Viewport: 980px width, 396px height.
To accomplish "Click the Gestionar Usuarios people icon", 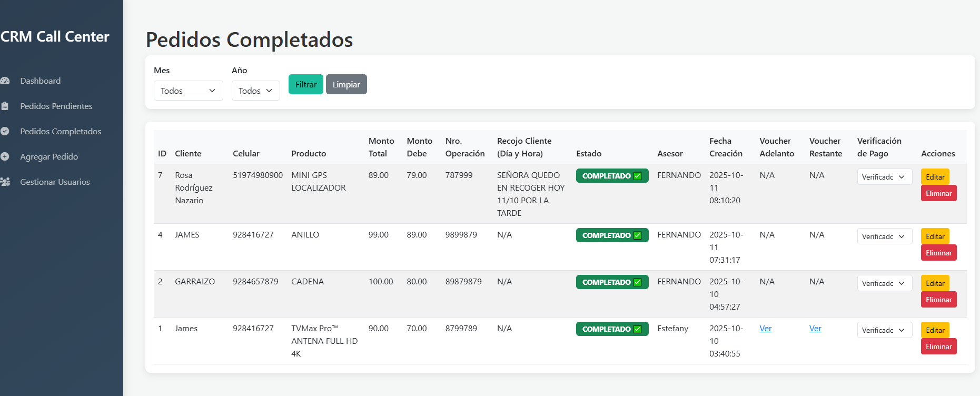I will pyautogui.click(x=5, y=182).
